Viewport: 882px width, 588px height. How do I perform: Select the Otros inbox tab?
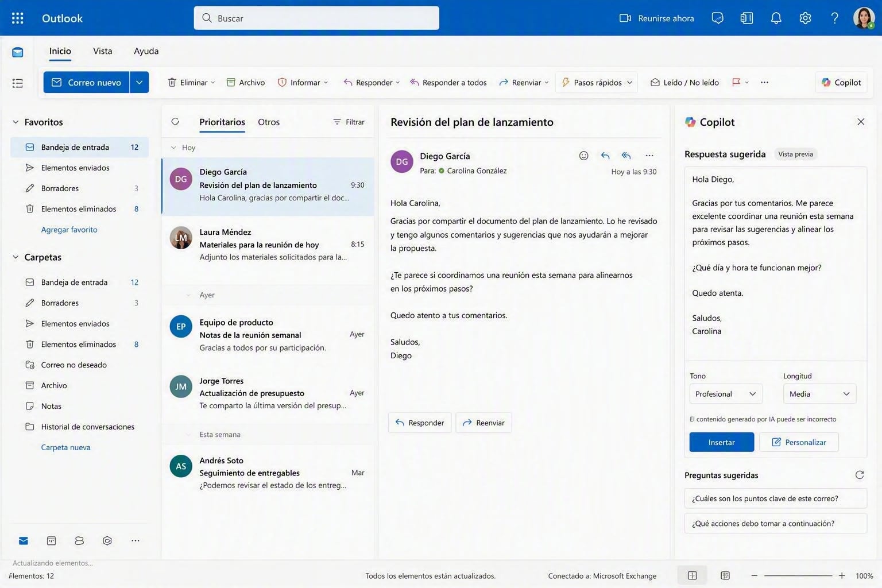(x=269, y=122)
